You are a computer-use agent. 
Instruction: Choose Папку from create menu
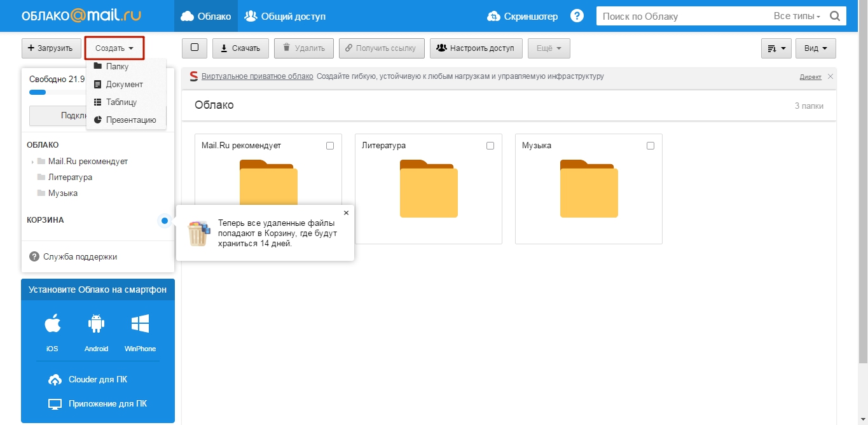[117, 66]
